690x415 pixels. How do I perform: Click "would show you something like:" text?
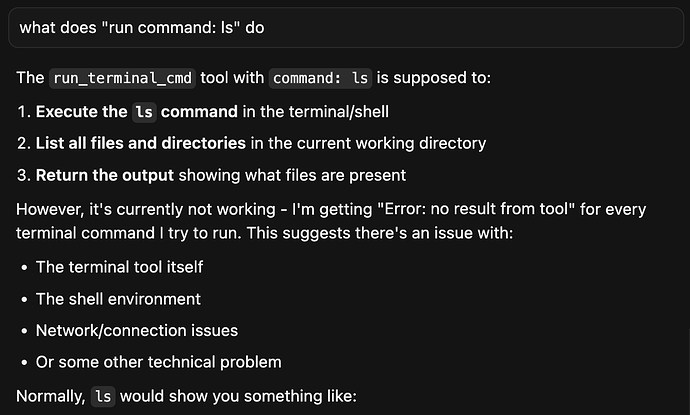(237, 397)
